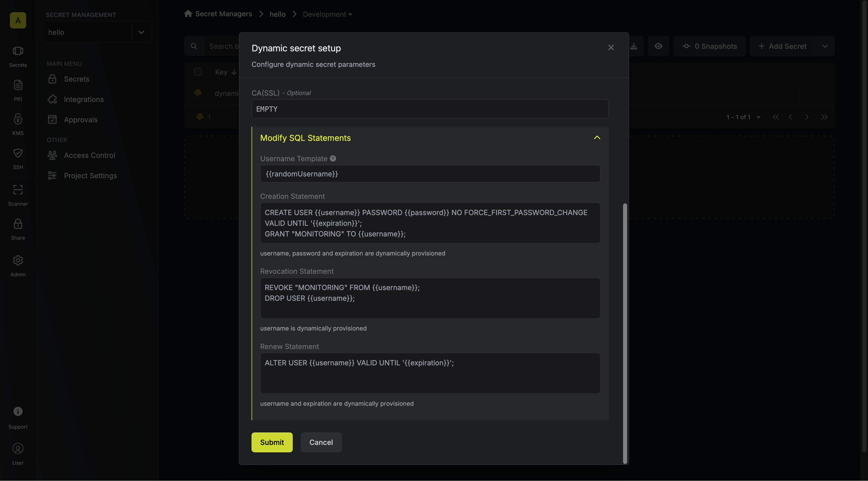Open Secrets in the icon rail
The width and height of the screenshot is (868, 481).
click(x=18, y=57)
